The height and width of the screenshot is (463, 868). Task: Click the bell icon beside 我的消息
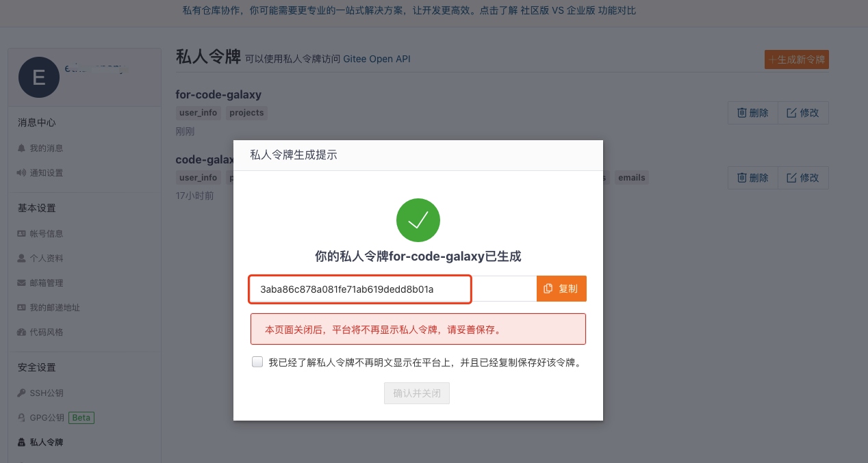pos(21,148)
